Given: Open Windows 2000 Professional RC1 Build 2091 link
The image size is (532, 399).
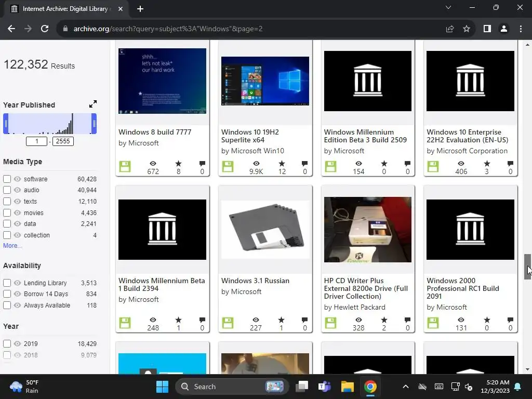Looking at the screenshot, I should (463, 288).
